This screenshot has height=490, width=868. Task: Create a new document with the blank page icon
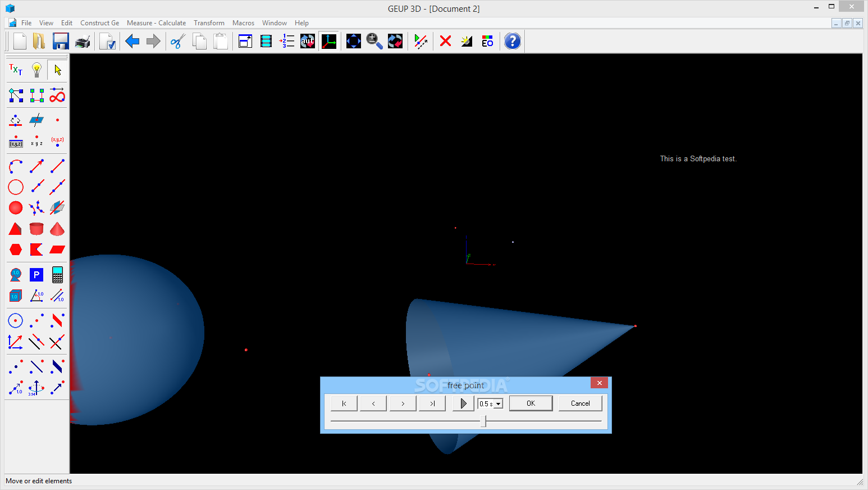(20, 41)
